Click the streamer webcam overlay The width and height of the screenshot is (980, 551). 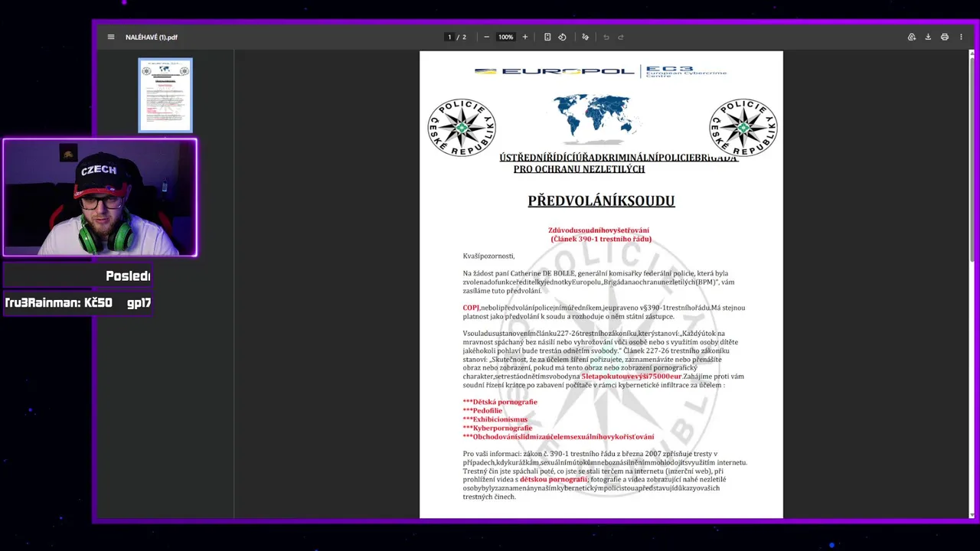pos(100,197)
